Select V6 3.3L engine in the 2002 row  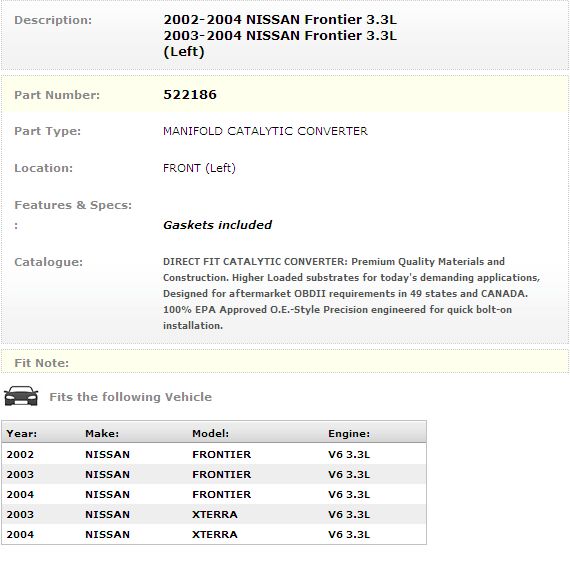click(349, 454)
